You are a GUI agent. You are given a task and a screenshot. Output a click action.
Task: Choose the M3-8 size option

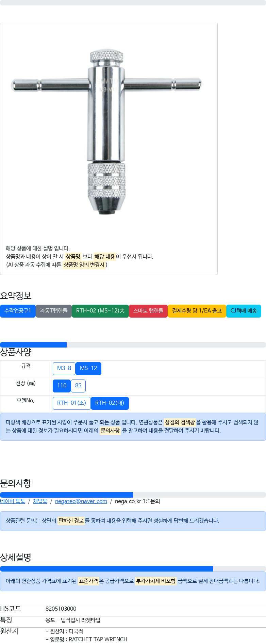pos(64,368)
